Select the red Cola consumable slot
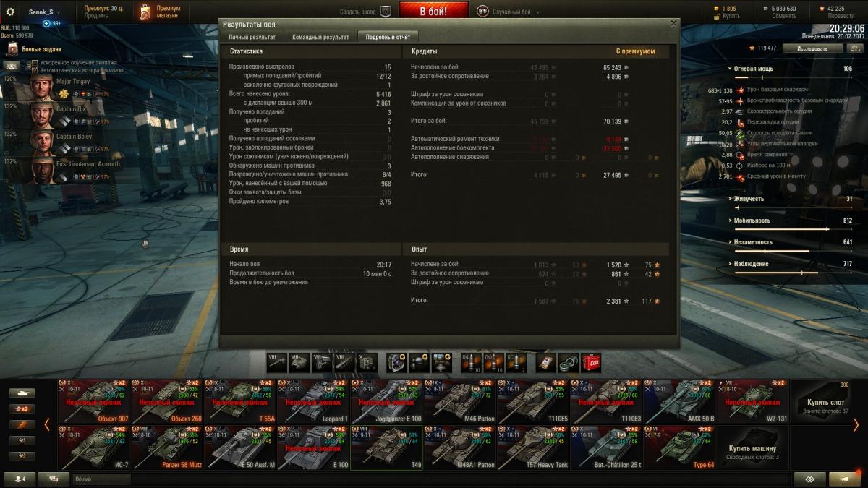Image resolution: width=868 pixels, height=488 pixels. 591,362
